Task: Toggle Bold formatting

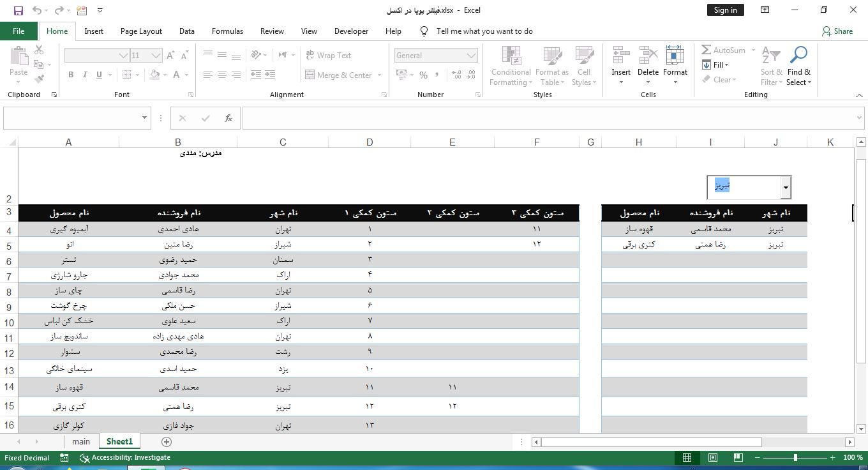Action: (x=71, y=75)
